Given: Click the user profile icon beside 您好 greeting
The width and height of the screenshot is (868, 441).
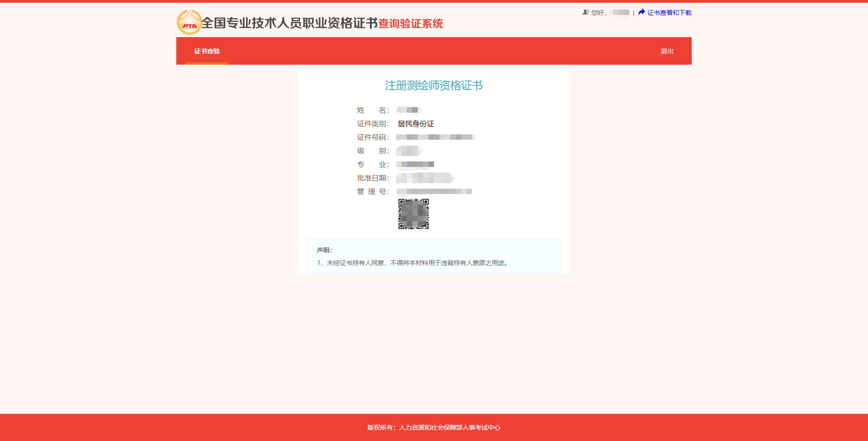Looking at the screenshot, I should click(x=585, y=12).
